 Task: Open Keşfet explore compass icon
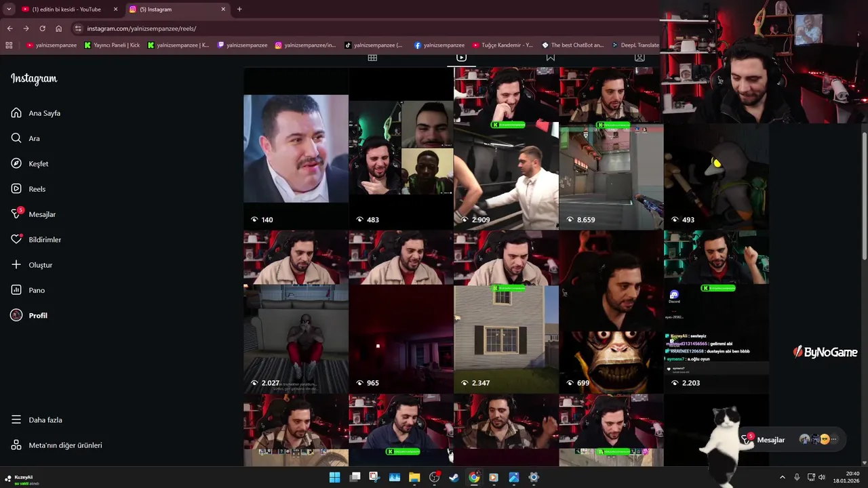tap(16, 163)
